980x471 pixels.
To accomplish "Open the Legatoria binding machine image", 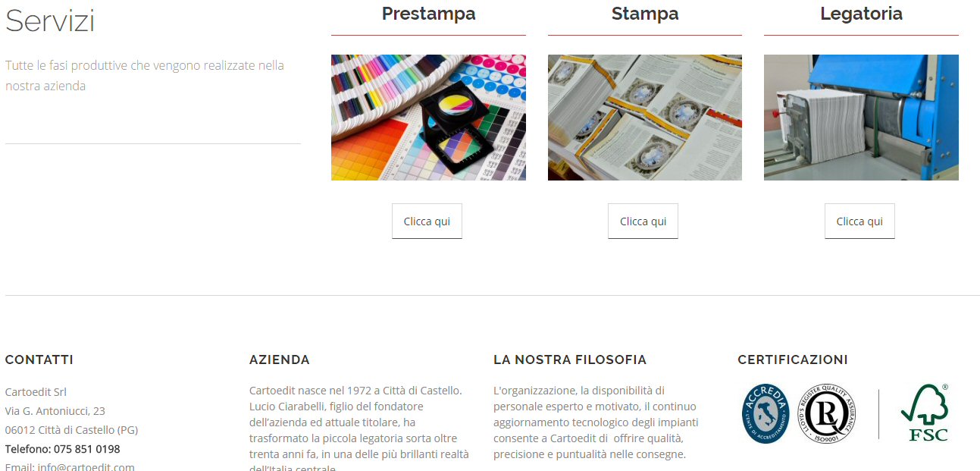I will 861,118.
